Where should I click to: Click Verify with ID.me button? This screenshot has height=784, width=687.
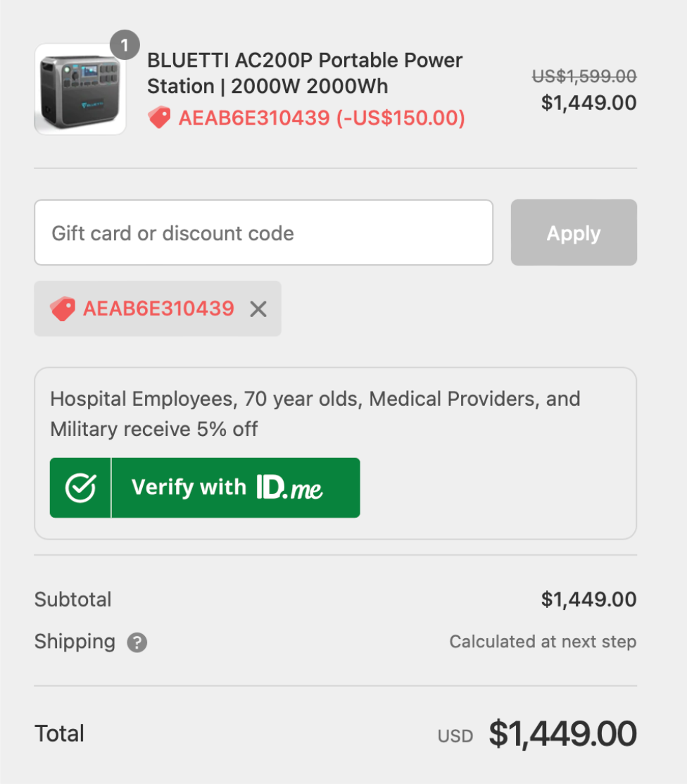click(205, 487)
